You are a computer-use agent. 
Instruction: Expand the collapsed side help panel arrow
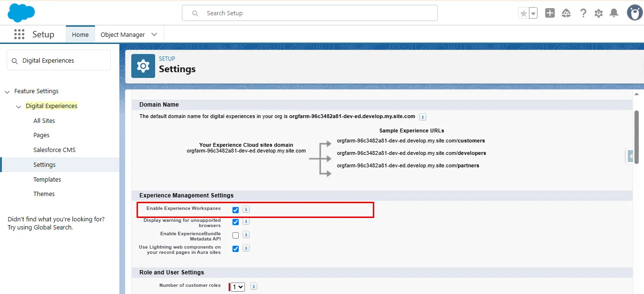coord(630,156)
